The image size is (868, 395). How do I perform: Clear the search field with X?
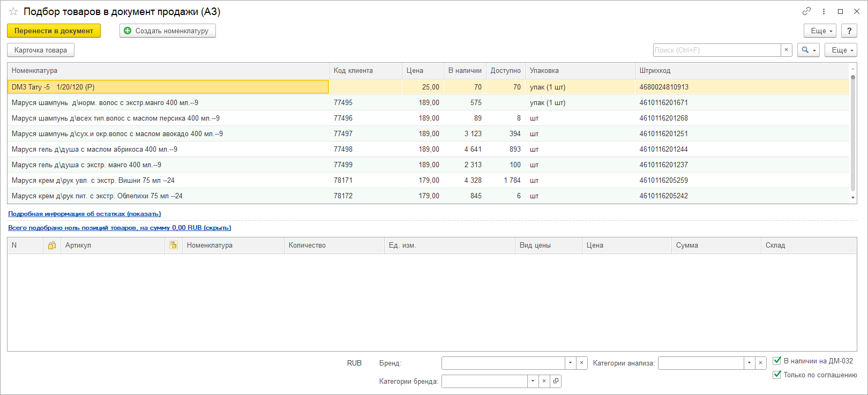coord(786,50)
